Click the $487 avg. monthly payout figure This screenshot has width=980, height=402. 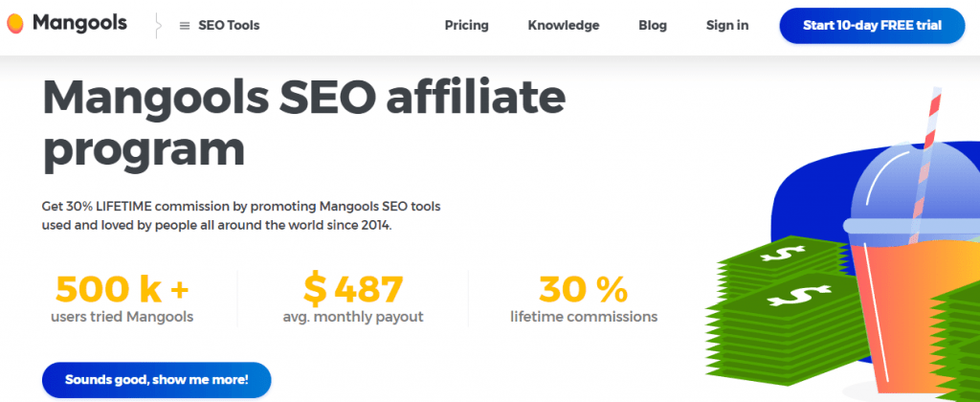tap(353, 299)
